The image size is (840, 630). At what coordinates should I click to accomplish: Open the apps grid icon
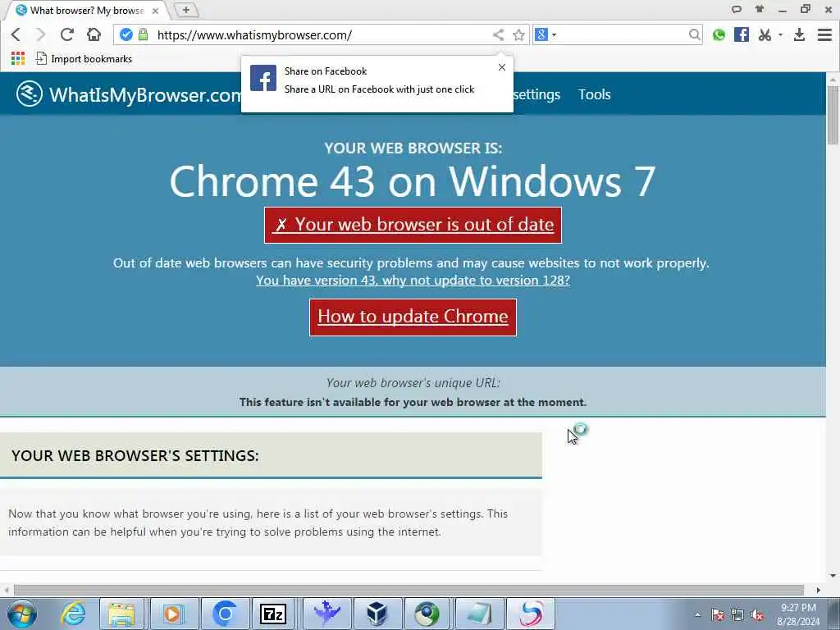(18, 58)
